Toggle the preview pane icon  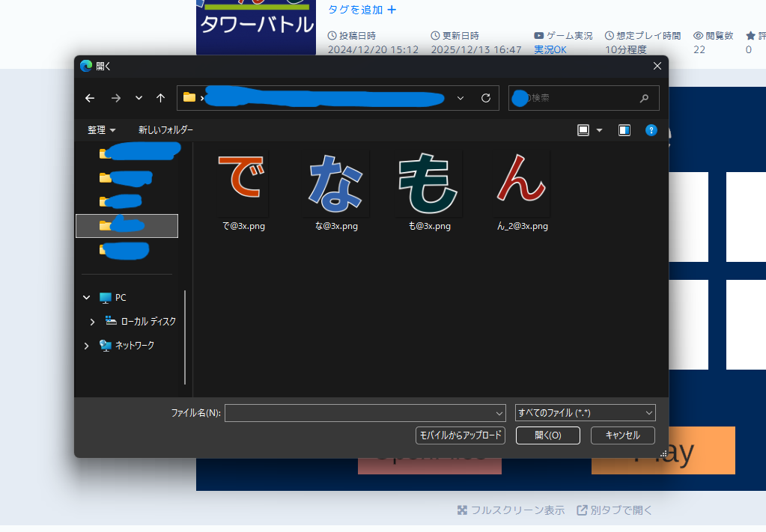(624, 129)
